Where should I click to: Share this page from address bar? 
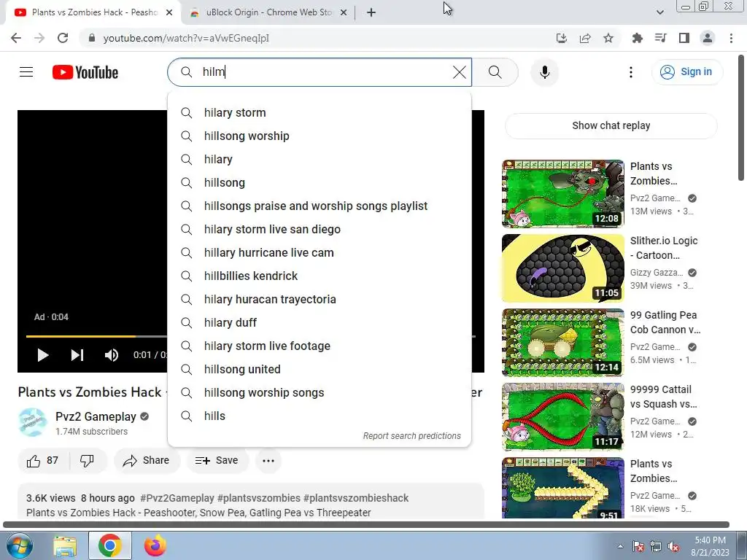pos(585,38)
